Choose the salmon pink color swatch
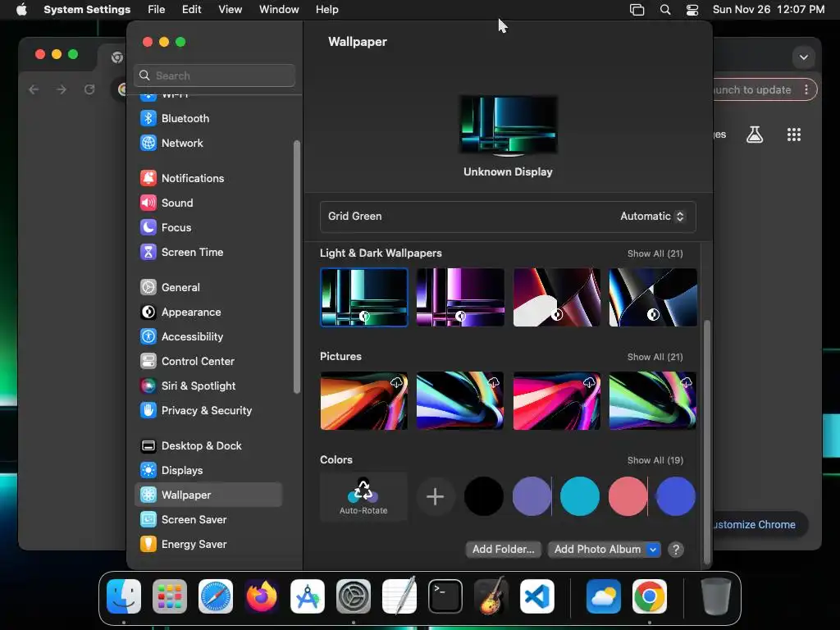This screenshot has height=630, width=840. tap(628, 496)
